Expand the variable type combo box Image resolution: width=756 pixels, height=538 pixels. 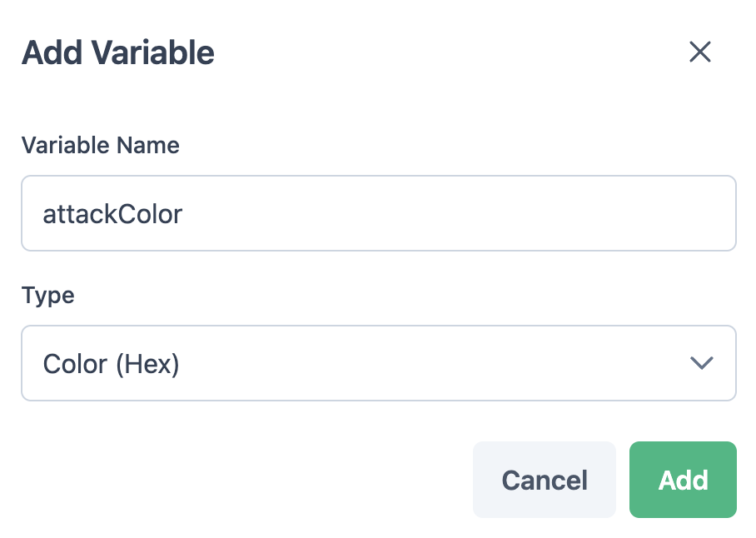[x=378, y=363]
